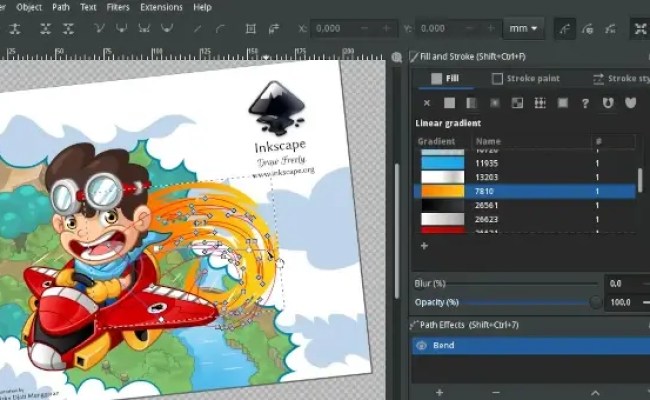The height and width of the screenshot is (400, 650).
Task: Make selected nodes symmetric
Action: (144, 29)
